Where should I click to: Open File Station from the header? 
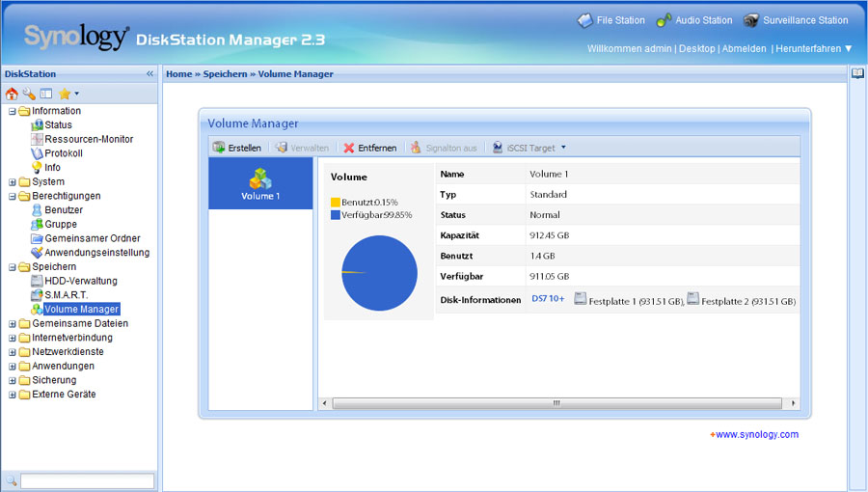pyautogui.click(x=611, y=20)
